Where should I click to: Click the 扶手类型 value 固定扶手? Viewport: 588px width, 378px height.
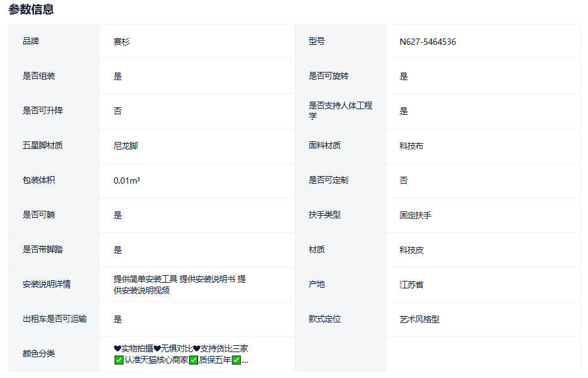tap(415, 215)
